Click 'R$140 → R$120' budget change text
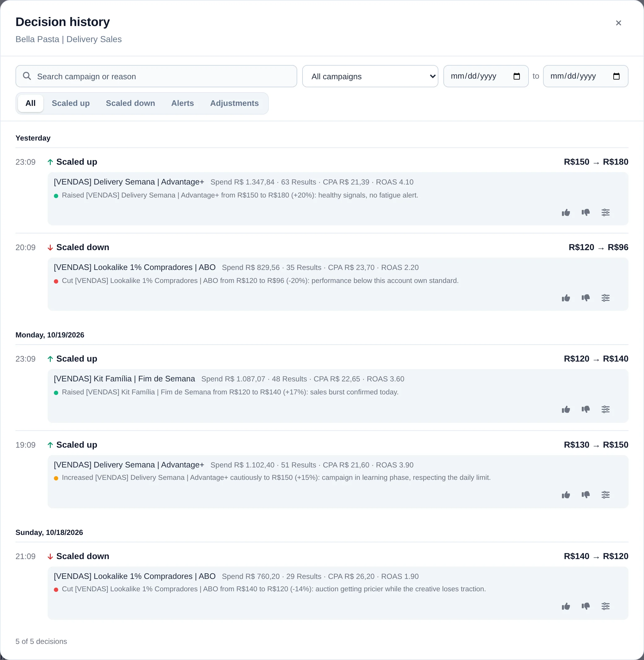 (596, 556)
